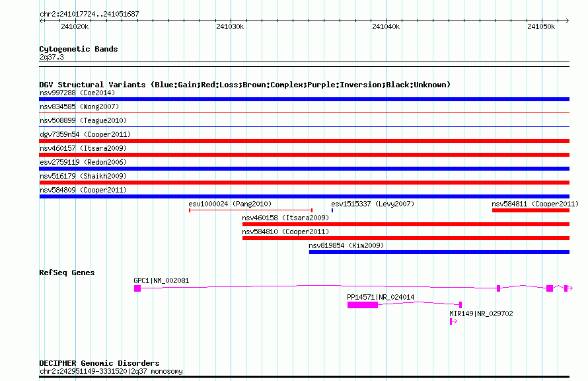Select the nsv834585 (Wong2007) thin red line
Viewport: 588px width, 381px height.
[x=304, y=112]
